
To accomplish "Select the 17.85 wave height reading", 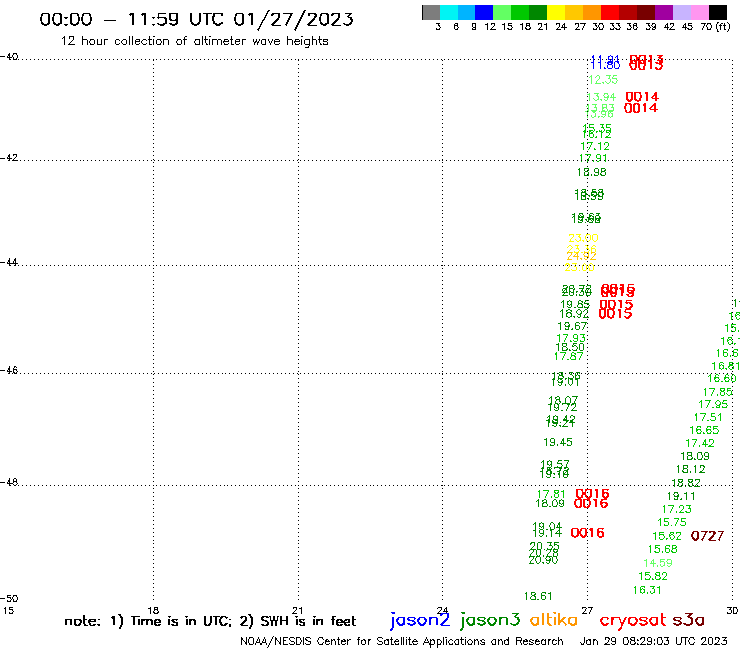I will click(718, 392).
